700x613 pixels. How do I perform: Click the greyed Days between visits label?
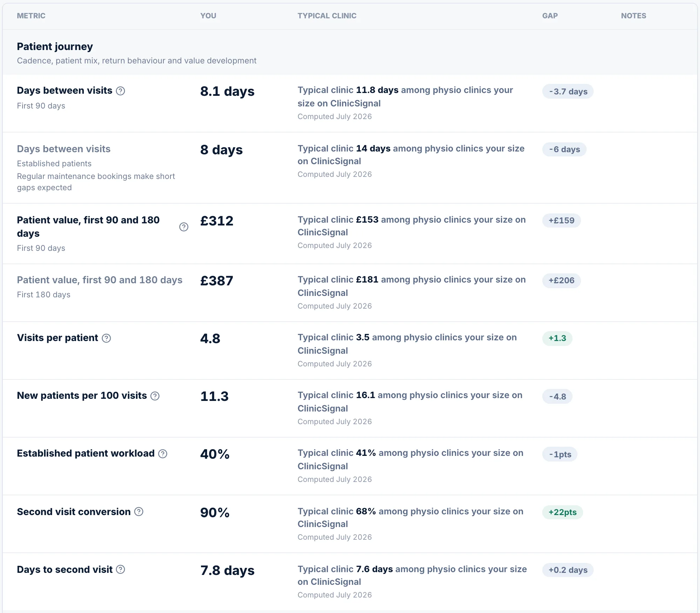pos(63,149)
